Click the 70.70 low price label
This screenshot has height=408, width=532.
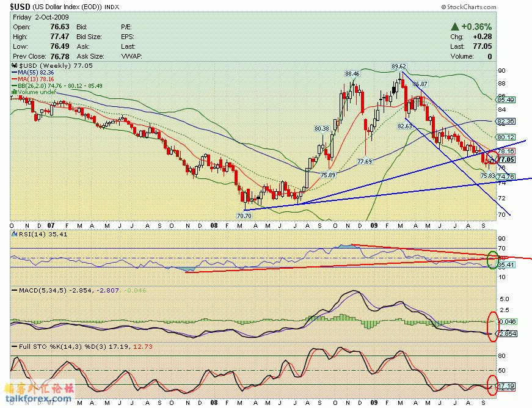click(244, 216)
